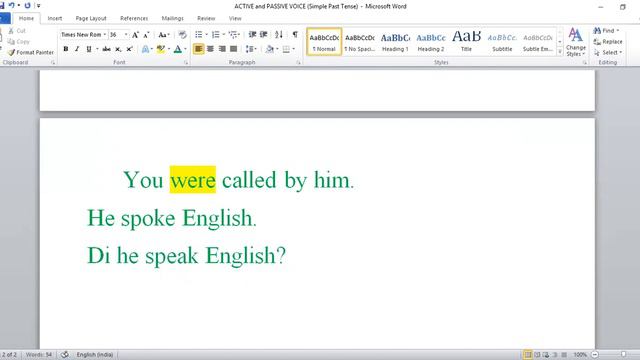
Task: Open Font Color dropdown arrow
Action: [185, 49]
